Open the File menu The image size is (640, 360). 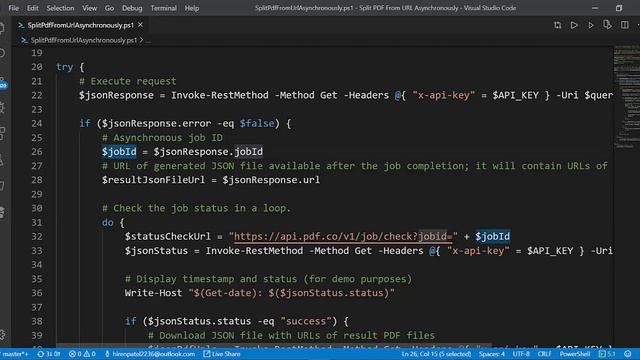pyautogui.click(x=13, y=8)
